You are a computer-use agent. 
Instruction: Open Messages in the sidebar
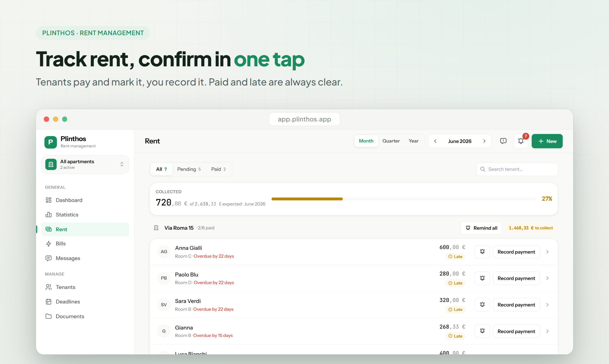coord(85,258)
